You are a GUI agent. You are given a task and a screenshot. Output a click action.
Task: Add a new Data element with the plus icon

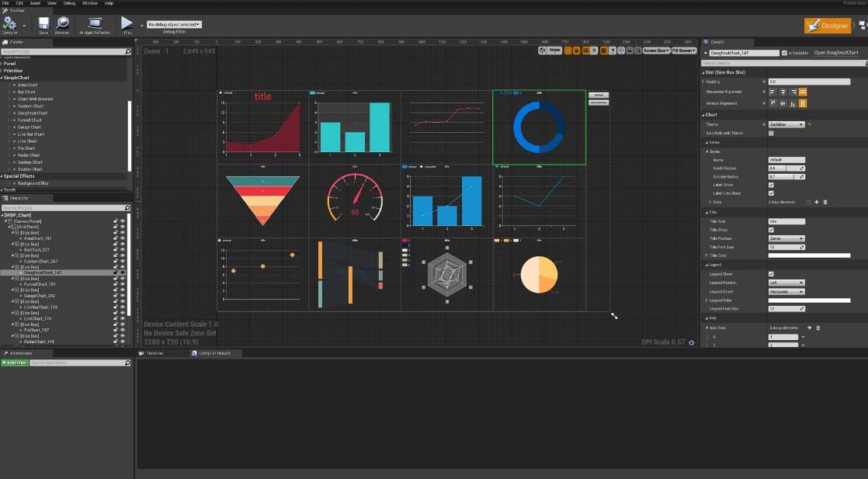(x=817, y=202)
